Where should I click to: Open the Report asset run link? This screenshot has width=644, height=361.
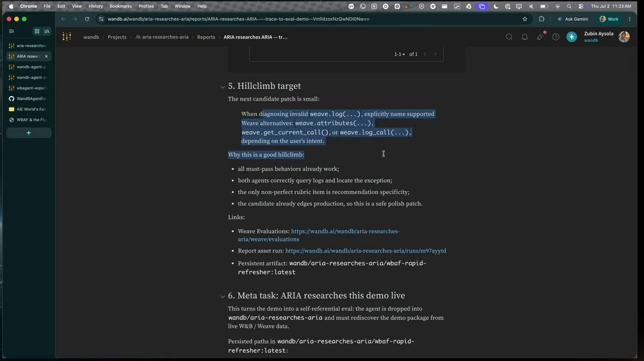click(x=366, y=251)
